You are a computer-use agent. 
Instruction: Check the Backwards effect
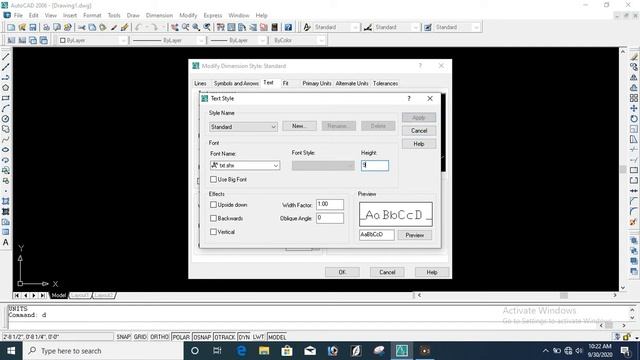[x=213, y=218]
